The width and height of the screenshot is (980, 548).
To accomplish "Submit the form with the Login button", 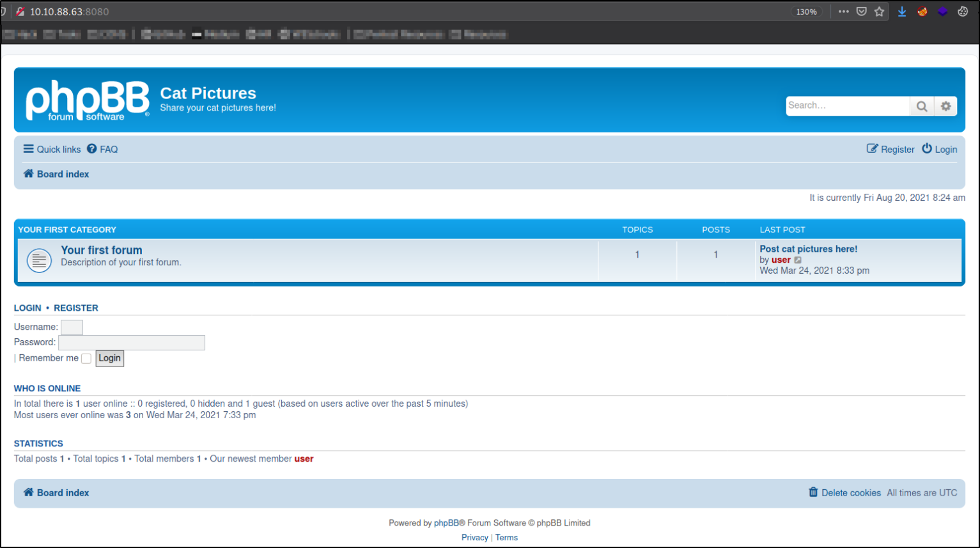I will click(109, 358).
